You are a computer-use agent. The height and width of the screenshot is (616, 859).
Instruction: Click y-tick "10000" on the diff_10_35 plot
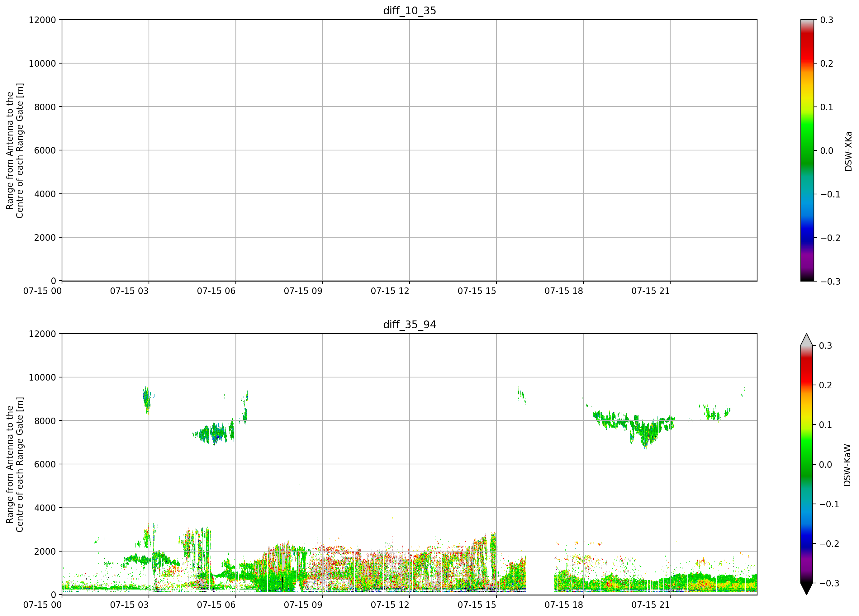click(42, 64)
